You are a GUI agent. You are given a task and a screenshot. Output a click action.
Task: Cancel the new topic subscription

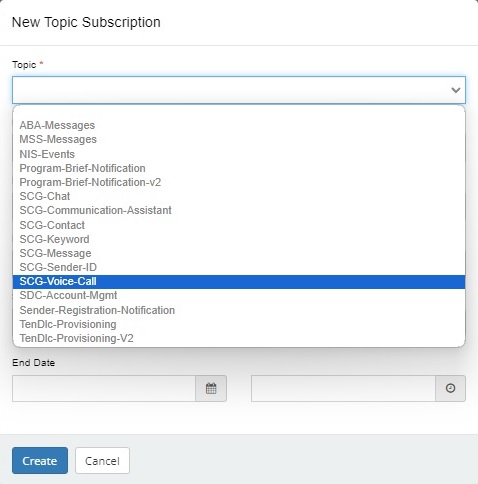[x=102, y=460]
